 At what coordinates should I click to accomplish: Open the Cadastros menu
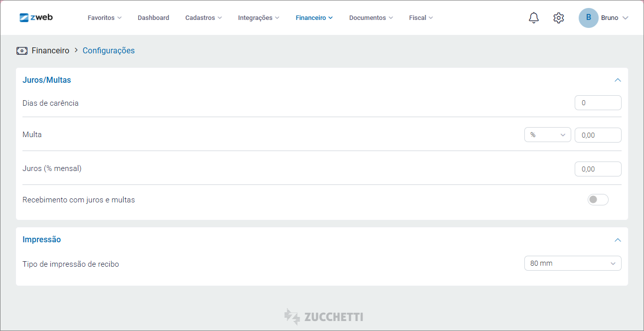[x=203, y=18]
